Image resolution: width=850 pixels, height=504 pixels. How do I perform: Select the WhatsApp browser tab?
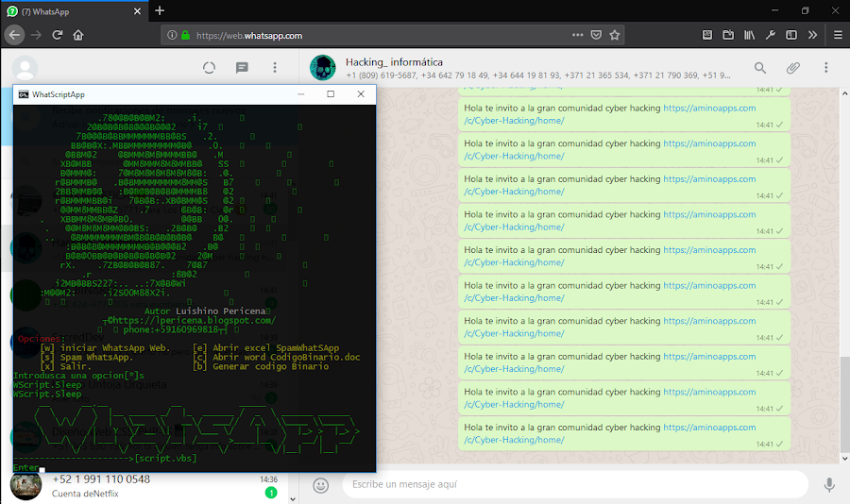tap(75, 11)
